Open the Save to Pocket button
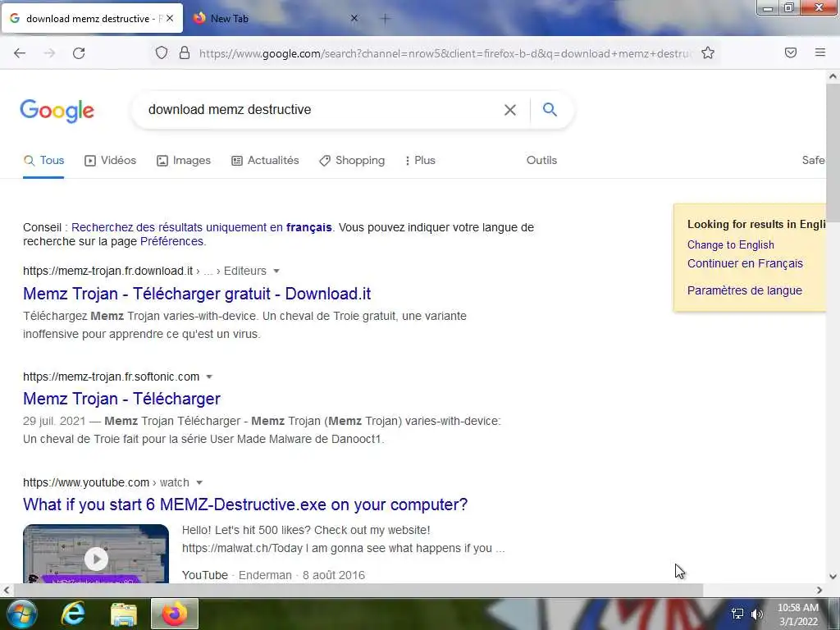This screenshot has width=840, height=630. (791, 52)
